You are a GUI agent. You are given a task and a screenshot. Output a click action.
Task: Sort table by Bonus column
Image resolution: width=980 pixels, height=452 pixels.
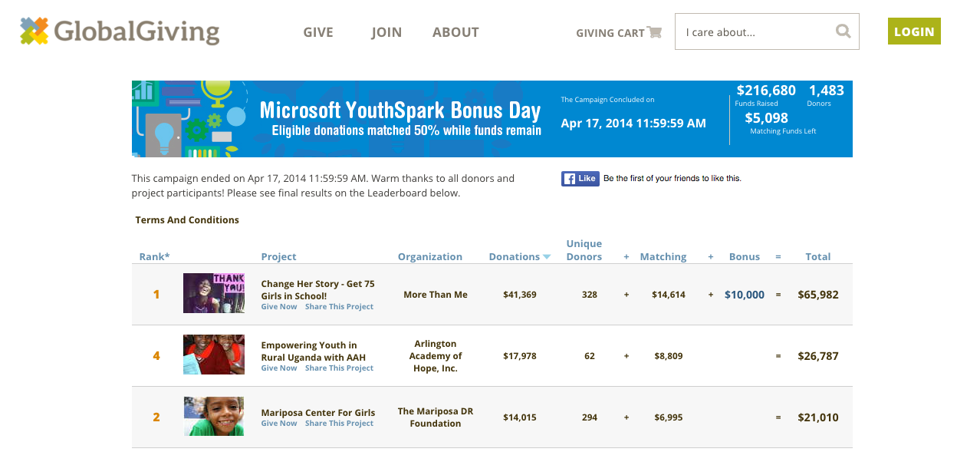point(745,257)
